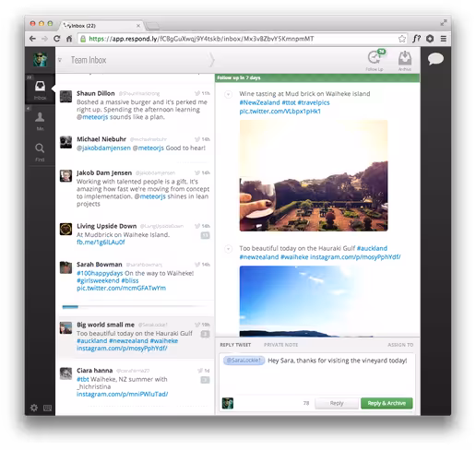
Task: Open Shaun Dillon's avatar
Action: (65, 97)
